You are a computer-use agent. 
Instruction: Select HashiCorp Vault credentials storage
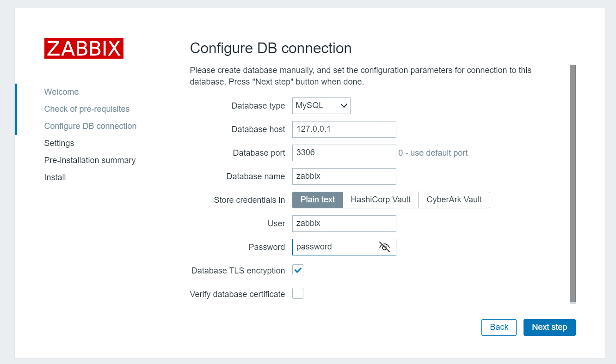point(381,200)
